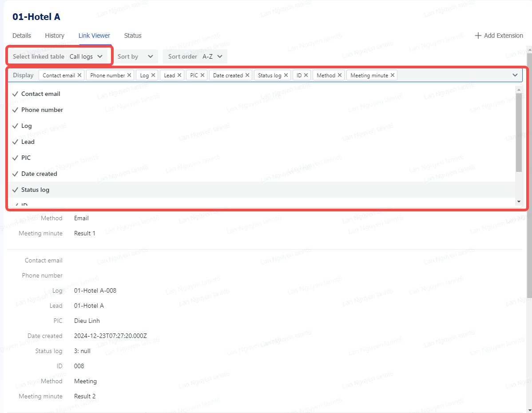Switch to the Details tab
The image size is (532, 413).
22,36
